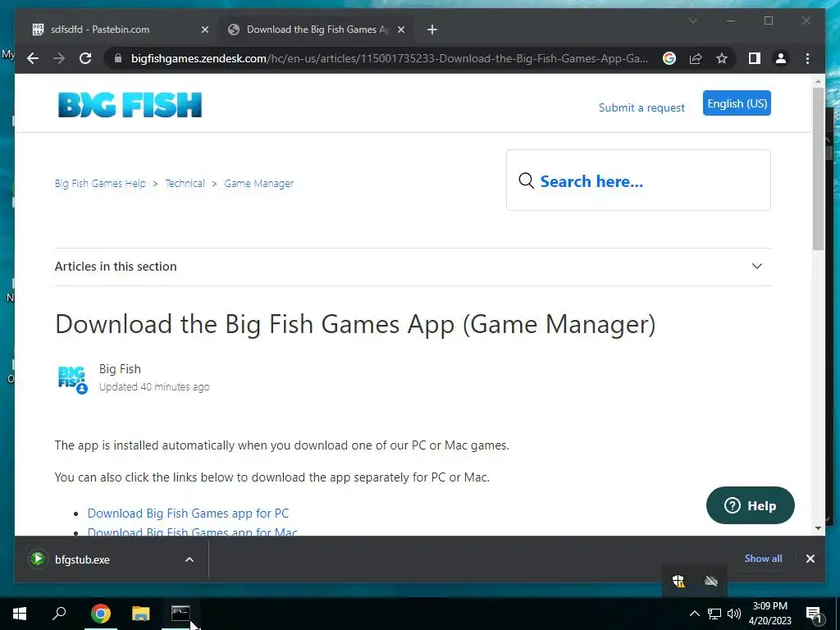This screenshot has height=630, width=840.
Task: Click the address bar URL
Action: point(390,58)
